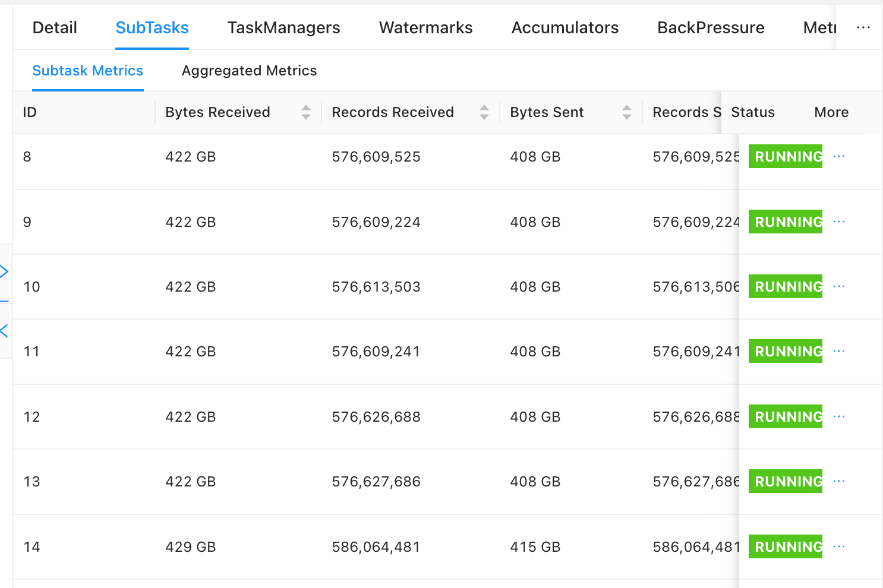
Task: Open the more actions menu for subtask 12
Action: (839, 416)
